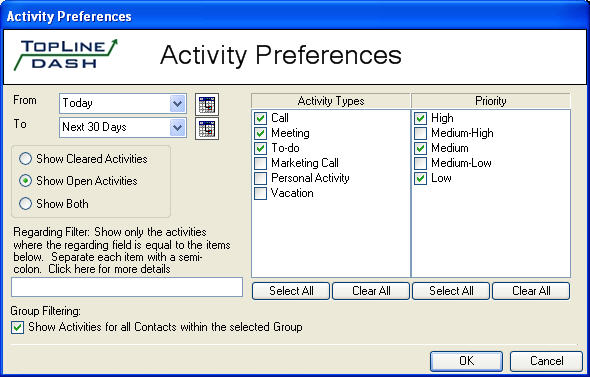Image resolution: width=590 pixels, height=377 pixels.
Task: Enable the Marketing Call activity type
Action: pos(260,163)
